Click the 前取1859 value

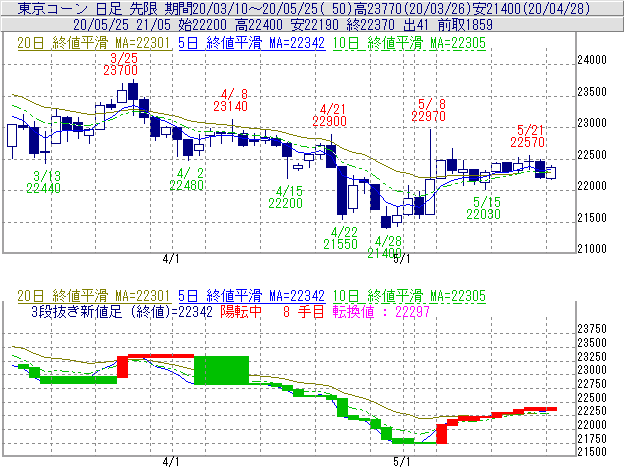465,25
